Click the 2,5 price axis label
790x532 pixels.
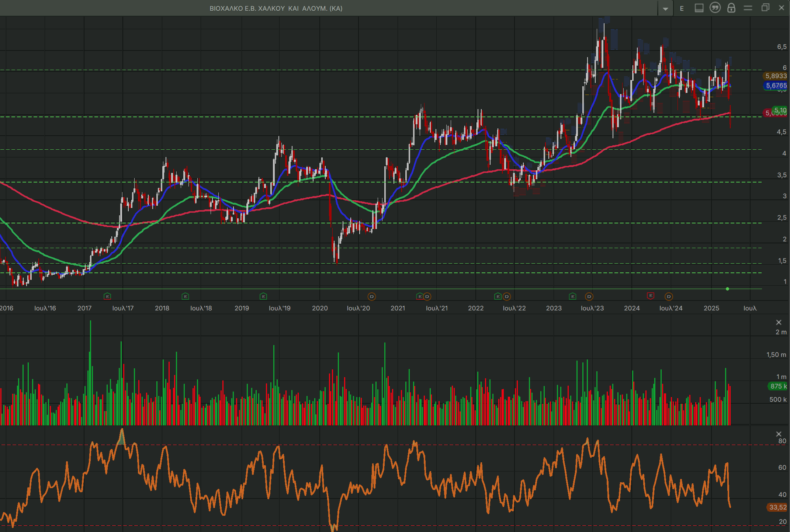782,218
